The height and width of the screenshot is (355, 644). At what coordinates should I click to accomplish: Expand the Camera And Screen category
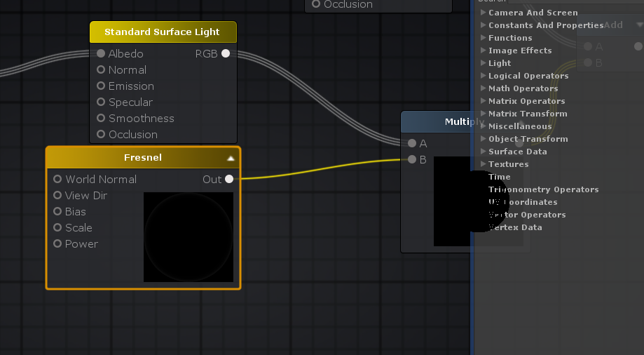pos(484,13)
